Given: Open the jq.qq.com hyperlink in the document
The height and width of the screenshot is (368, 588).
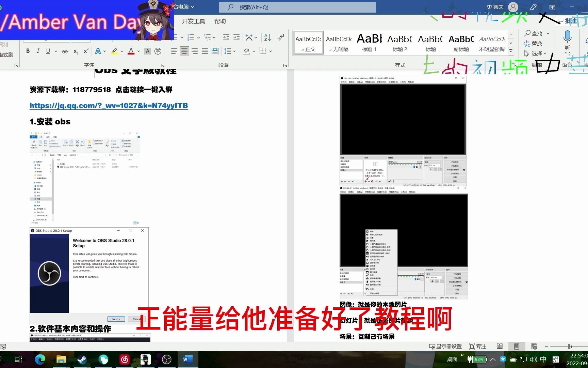Looking at the screenshot, I should 108,106.
